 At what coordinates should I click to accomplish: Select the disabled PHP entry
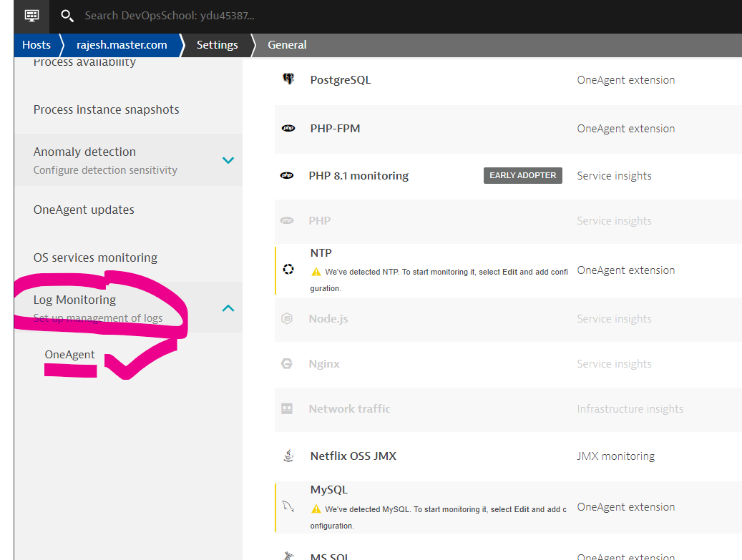(508, 221)
